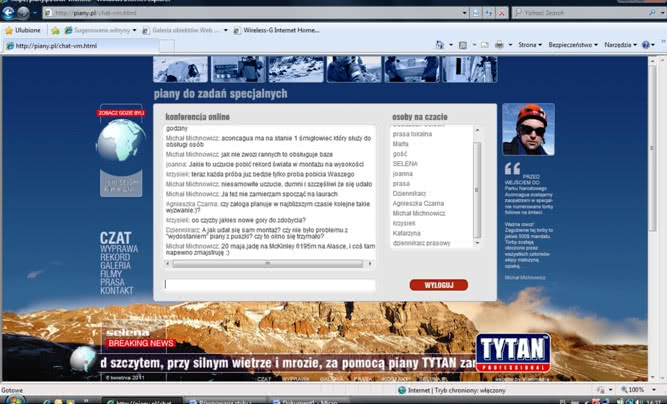
Task: Click the browser Back arrow button
Action: [10, 13]
